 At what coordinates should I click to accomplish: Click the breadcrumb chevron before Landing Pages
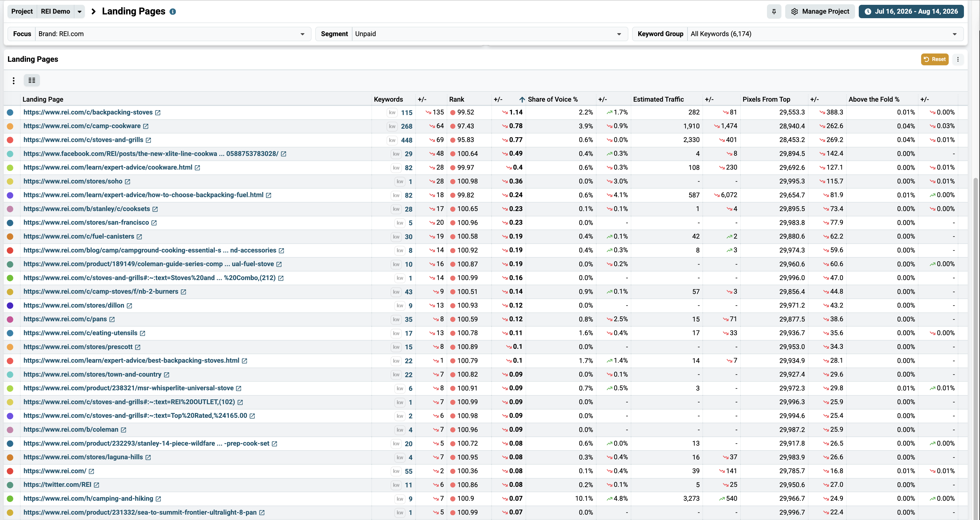pos(94,12)
